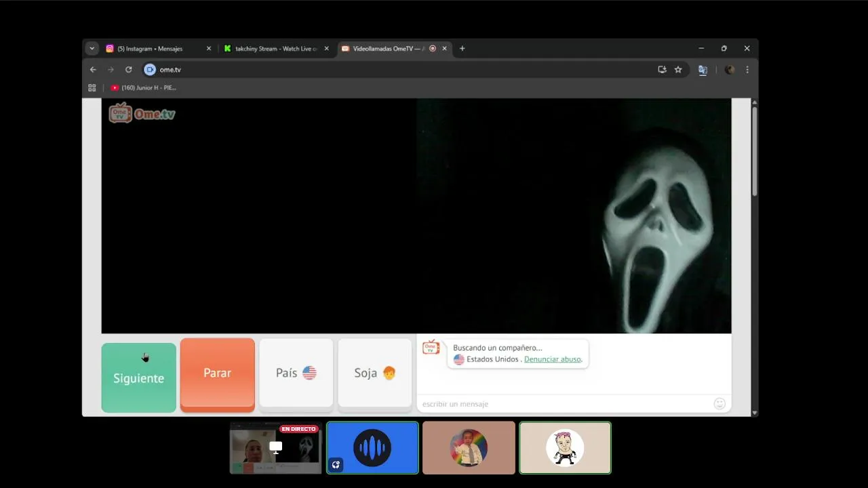Image resolution: width=868 pixels, height=488 pixels.
Task: Close the Instagram Mensajes tab
Action: 209,49
